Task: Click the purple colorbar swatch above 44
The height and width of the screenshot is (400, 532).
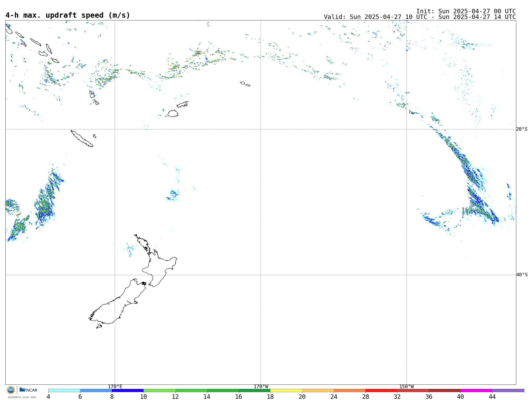Action: 508,390
